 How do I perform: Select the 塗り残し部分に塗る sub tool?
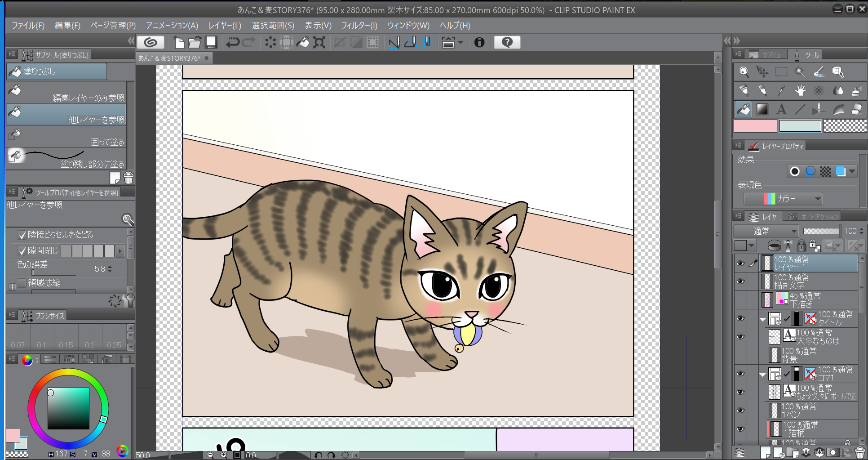[66, 159]
